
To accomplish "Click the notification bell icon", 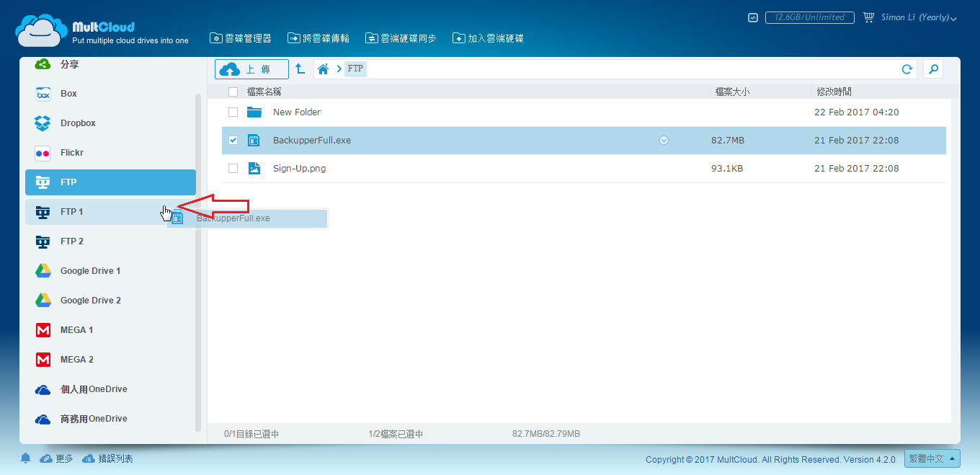I will coord(26,458).
